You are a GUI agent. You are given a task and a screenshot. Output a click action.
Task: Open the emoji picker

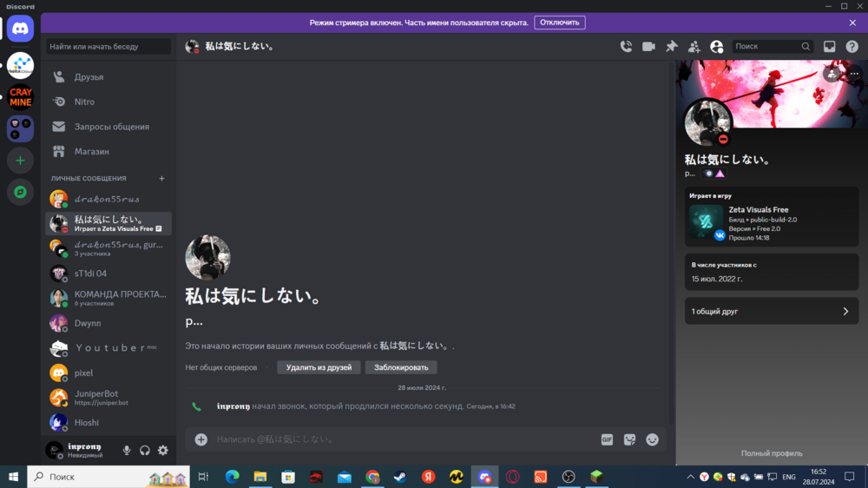click(x=652, y=439)
